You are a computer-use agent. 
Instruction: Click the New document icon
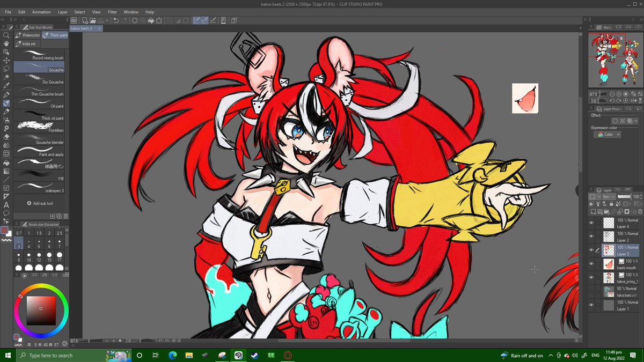(x=85, y=20)
